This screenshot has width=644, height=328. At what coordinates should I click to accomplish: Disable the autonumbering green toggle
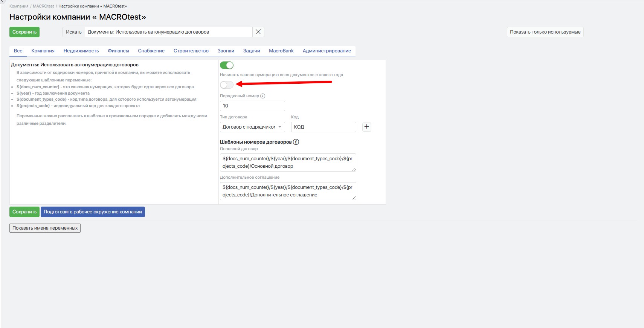click(x=227, y=65)
